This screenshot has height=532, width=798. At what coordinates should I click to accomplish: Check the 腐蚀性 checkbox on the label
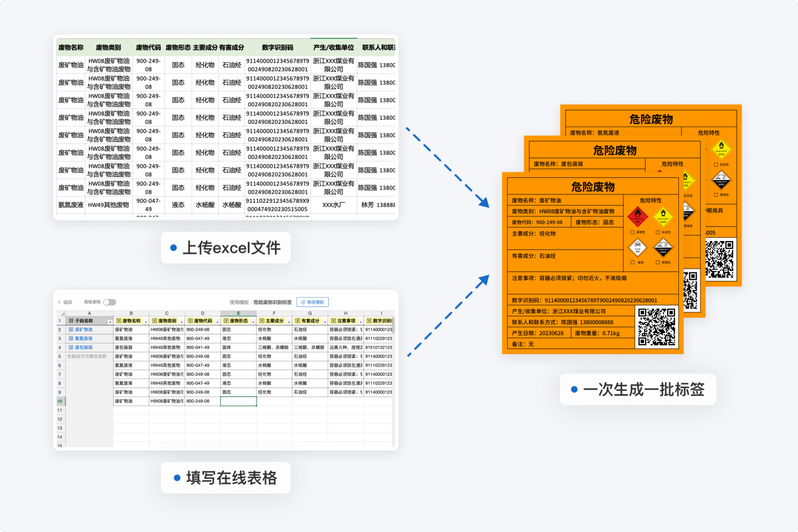pyautogui.click(x=658, y=262)
